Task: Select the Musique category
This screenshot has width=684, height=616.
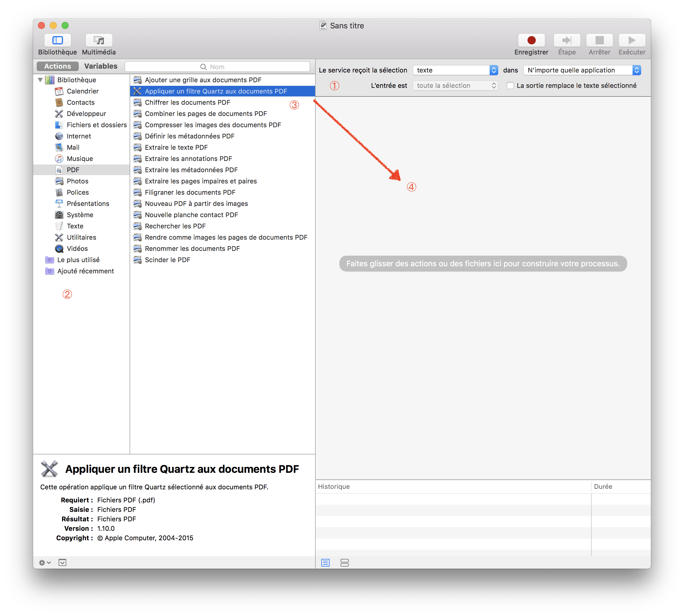Action: 82,158
